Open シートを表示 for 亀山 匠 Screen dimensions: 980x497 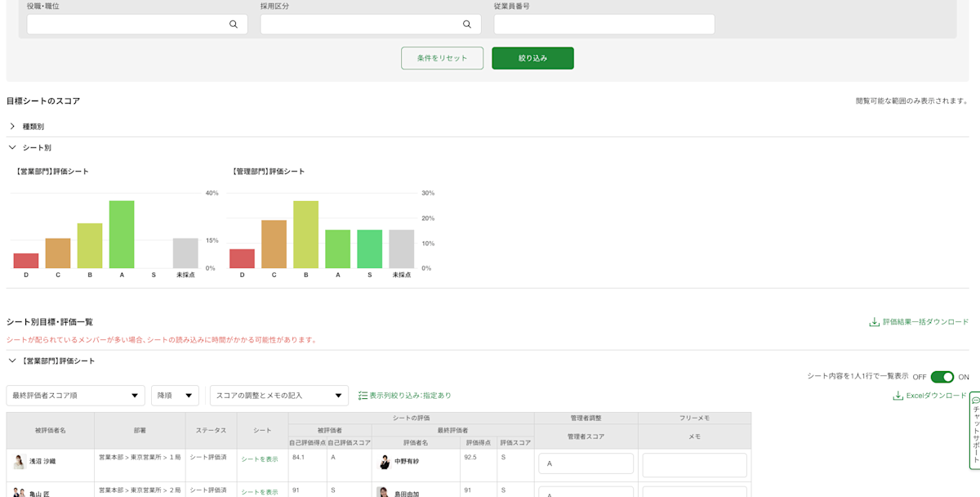click(259, 491)
